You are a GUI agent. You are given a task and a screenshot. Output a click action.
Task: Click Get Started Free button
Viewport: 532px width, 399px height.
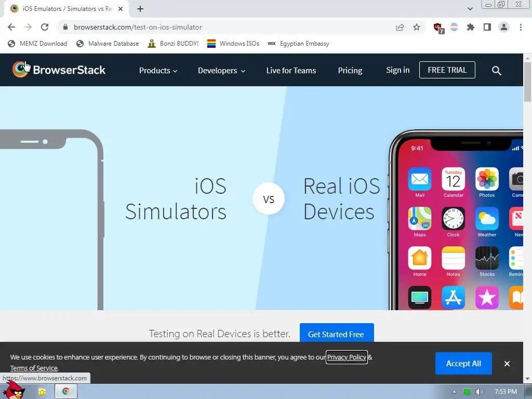(337, 333)
